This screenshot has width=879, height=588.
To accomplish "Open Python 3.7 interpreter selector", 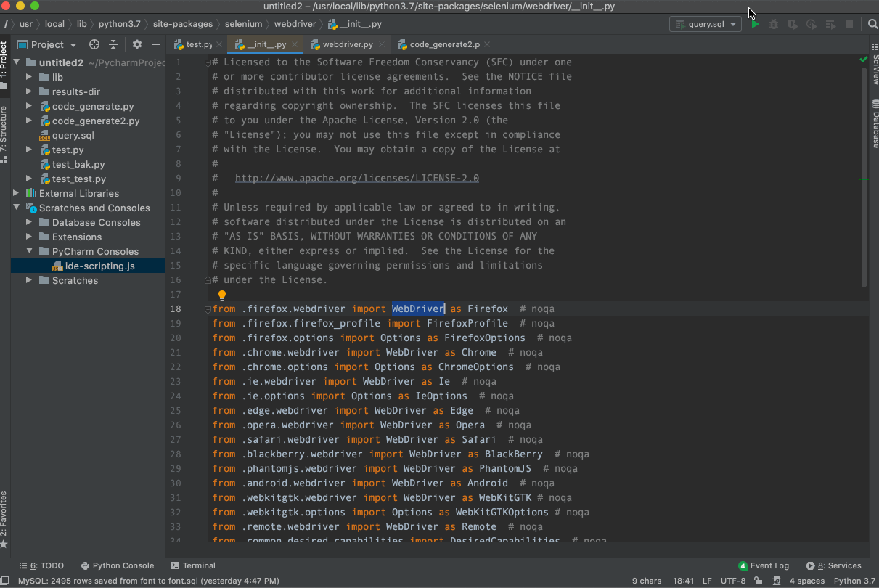I will pyautogui.click(x=855, y=581).
